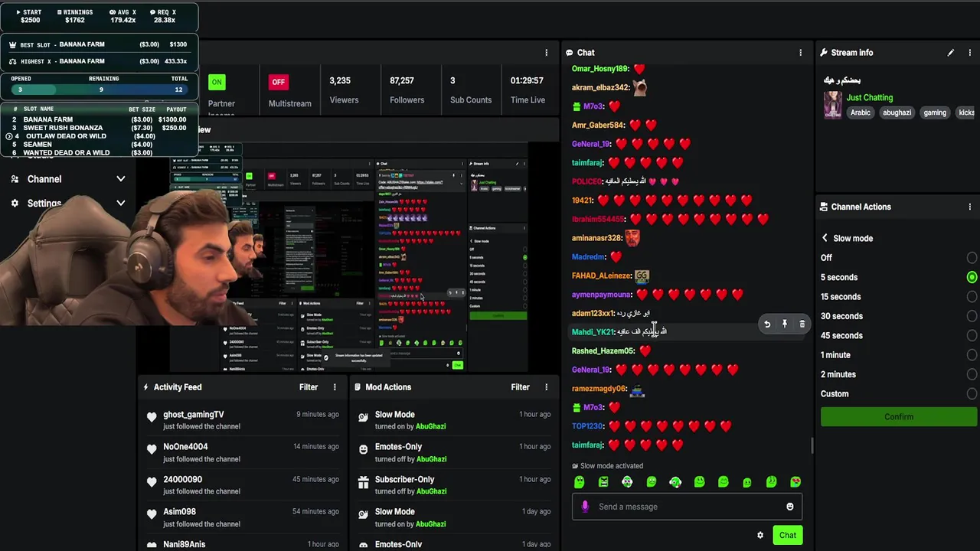This screenshot has width=980, height=551.
Task: Click the Channel sidebar icon
Action: click(x=15, y=179)
